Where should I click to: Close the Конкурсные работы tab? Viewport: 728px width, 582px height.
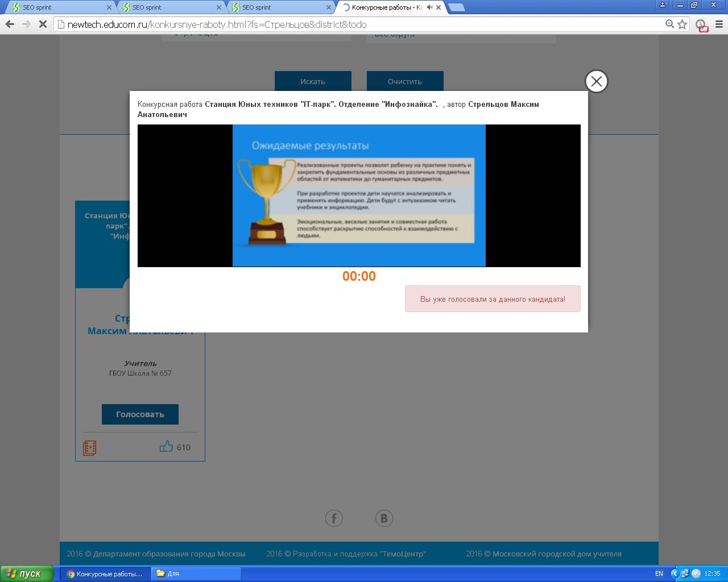coord(439,7)
